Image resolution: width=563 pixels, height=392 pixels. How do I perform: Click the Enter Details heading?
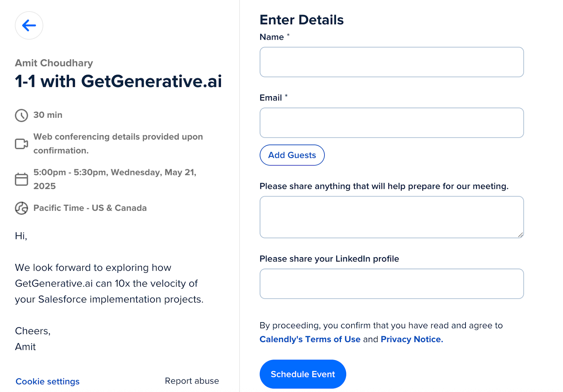[302, 20]
